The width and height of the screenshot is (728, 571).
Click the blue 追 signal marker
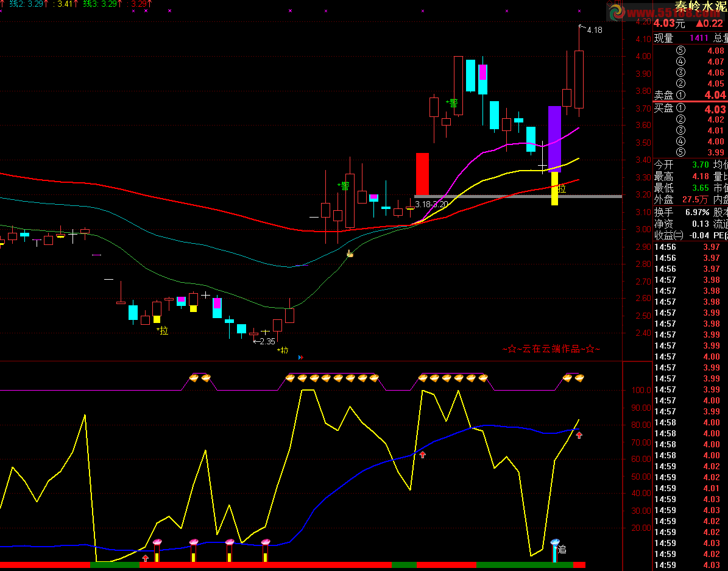[555, 550]
